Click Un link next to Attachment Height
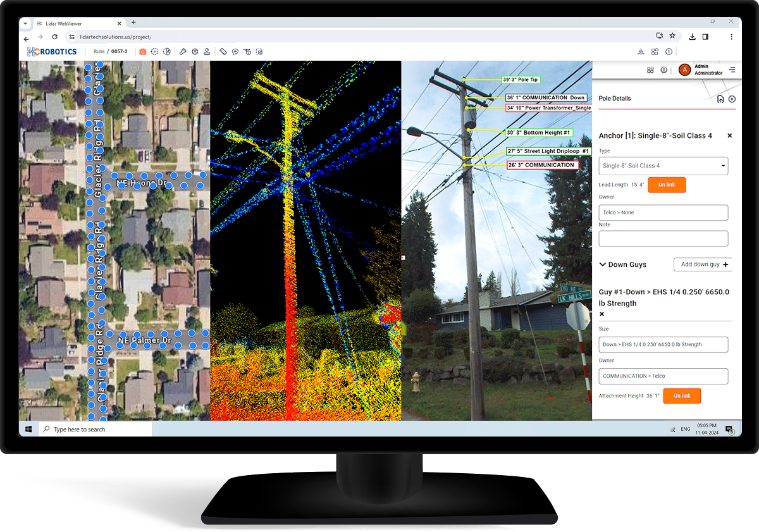The width and height of the screenshot is (759, 532). (682, 396)
